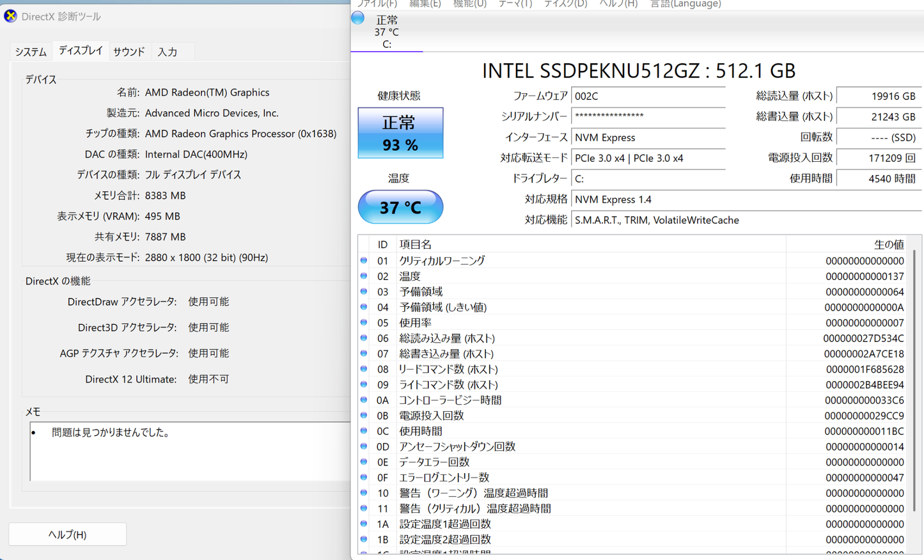Viewport: 924px width, 560px height.
Task: Select status circle of row 1A 設定温度1超過回数
Action: click(364, 524)
